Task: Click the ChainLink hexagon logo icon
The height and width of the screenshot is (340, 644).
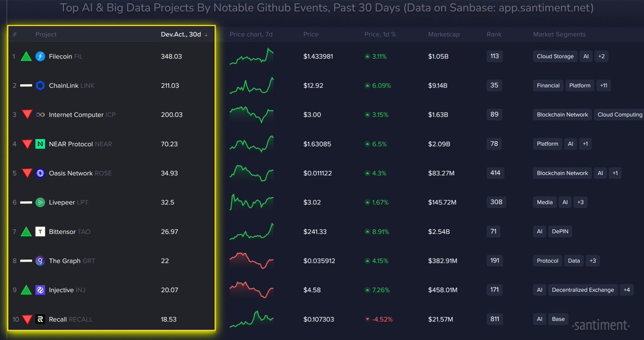Action: tap(40, 85)
